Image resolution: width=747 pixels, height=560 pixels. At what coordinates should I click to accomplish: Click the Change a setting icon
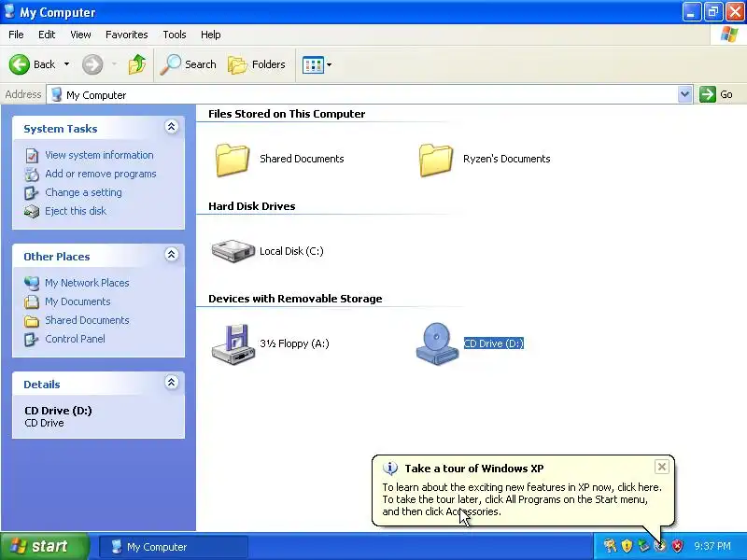click(32, 193)
